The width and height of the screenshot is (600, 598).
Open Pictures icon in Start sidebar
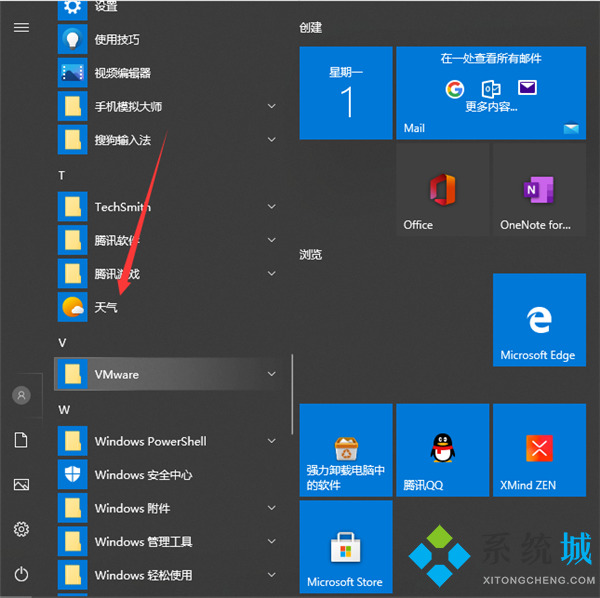pyautogui.click(x=21, y=485)
